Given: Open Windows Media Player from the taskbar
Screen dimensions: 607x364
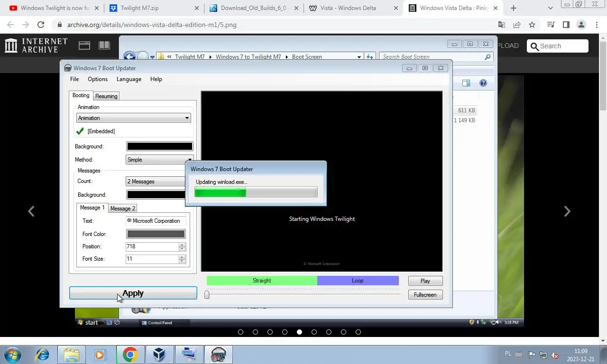Looking at the screenshot, I should 100,355.
